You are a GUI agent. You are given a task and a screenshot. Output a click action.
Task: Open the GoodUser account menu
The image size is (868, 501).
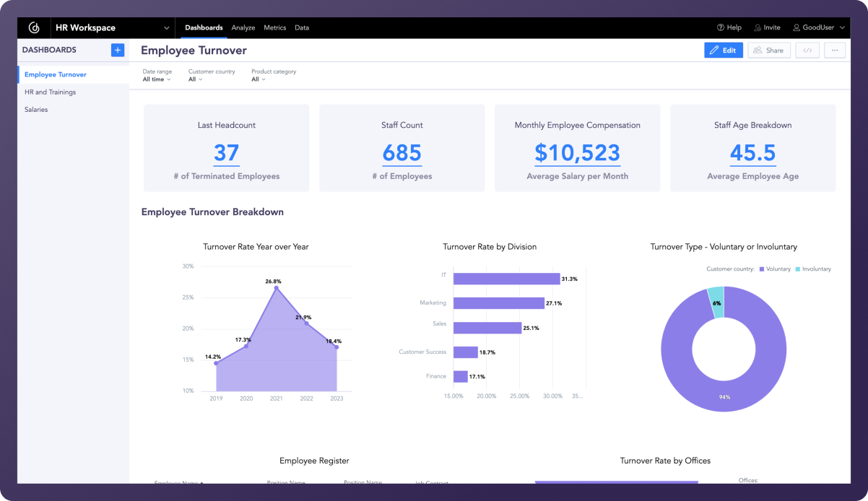click(x=818, y=27)
